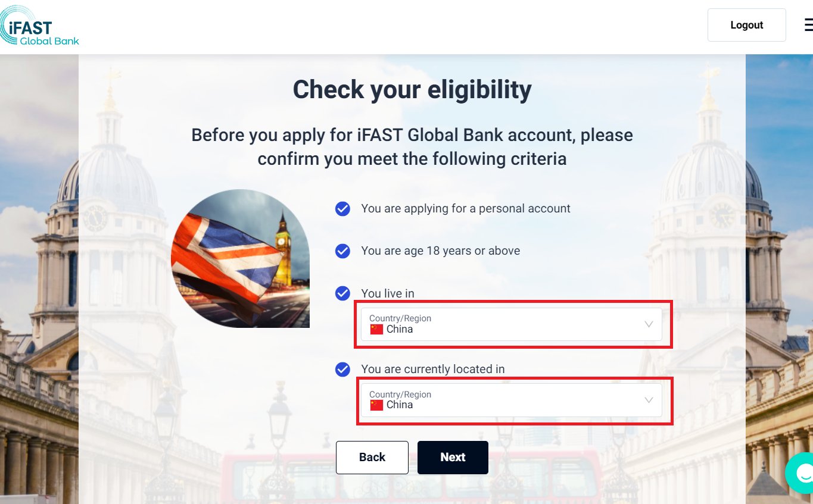Click the 'Check your eligibility' heading
The width and height of the screenshot is (813, 504).
tap(412, 90)
